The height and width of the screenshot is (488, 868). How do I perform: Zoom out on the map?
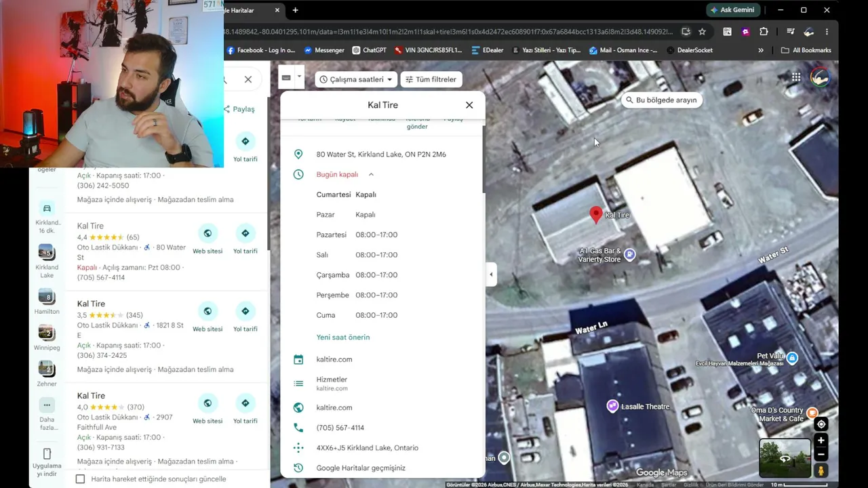pyautogui.click(x=821, y=454)
